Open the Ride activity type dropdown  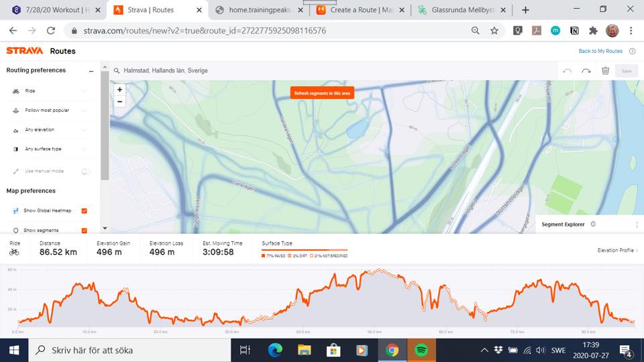[x=49, y=91]
